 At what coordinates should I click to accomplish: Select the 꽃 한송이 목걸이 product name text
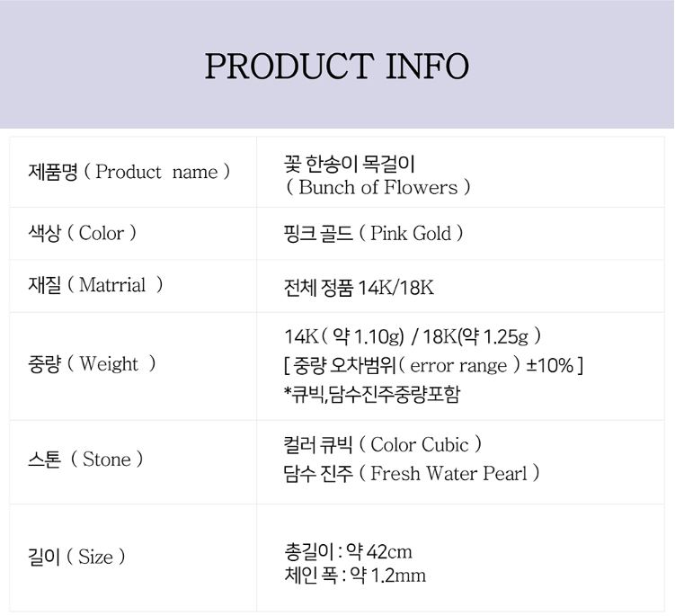pyautogui.click(x=349, y=164)
